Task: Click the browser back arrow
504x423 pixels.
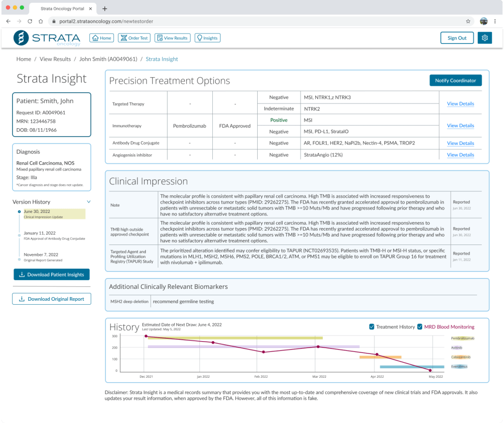Action: pos(8,21)
